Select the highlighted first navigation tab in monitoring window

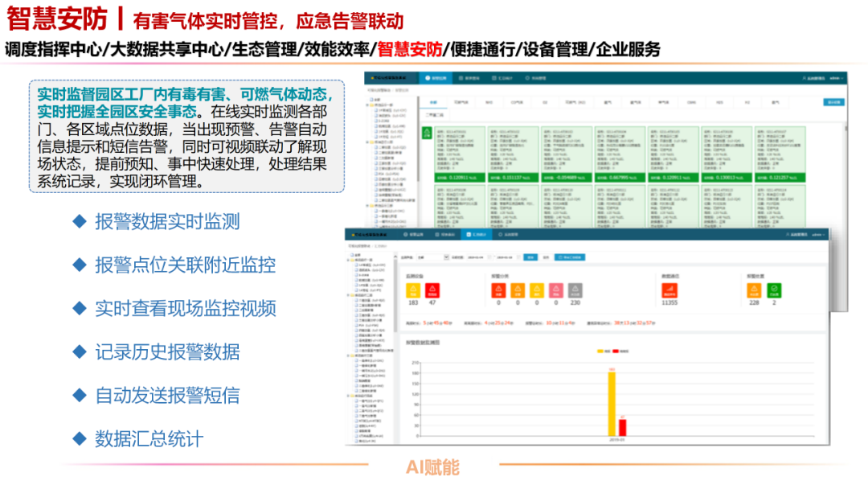coord(436,78)
